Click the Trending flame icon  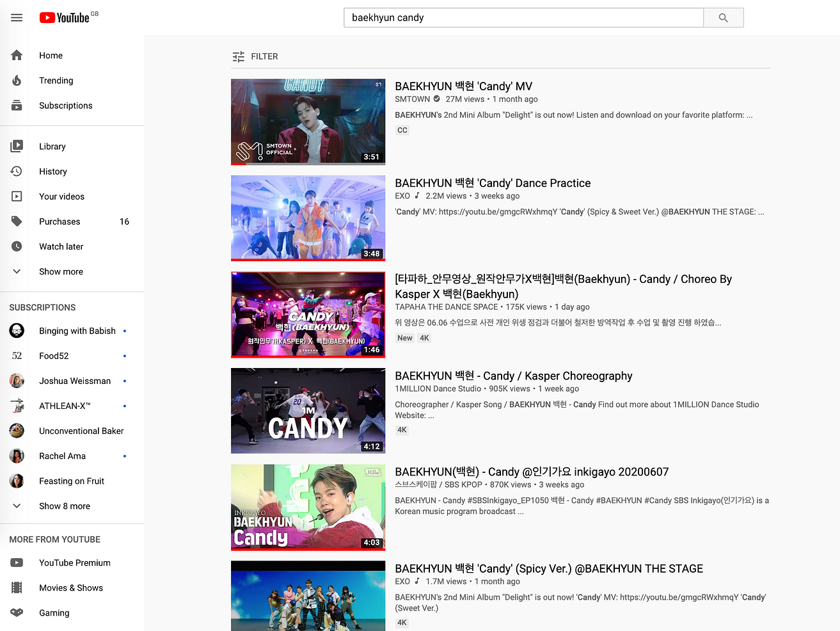(17, 81)
